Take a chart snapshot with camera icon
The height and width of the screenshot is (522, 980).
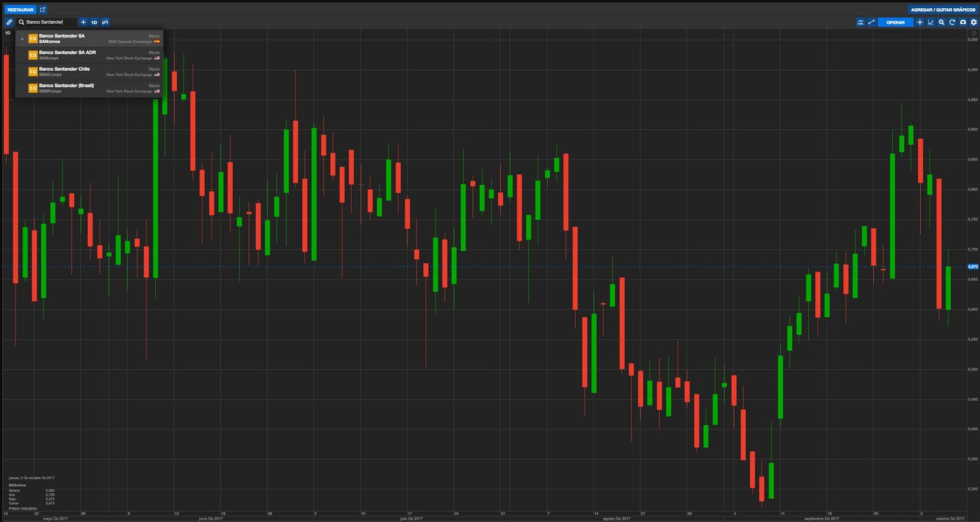tap(963, 22)
